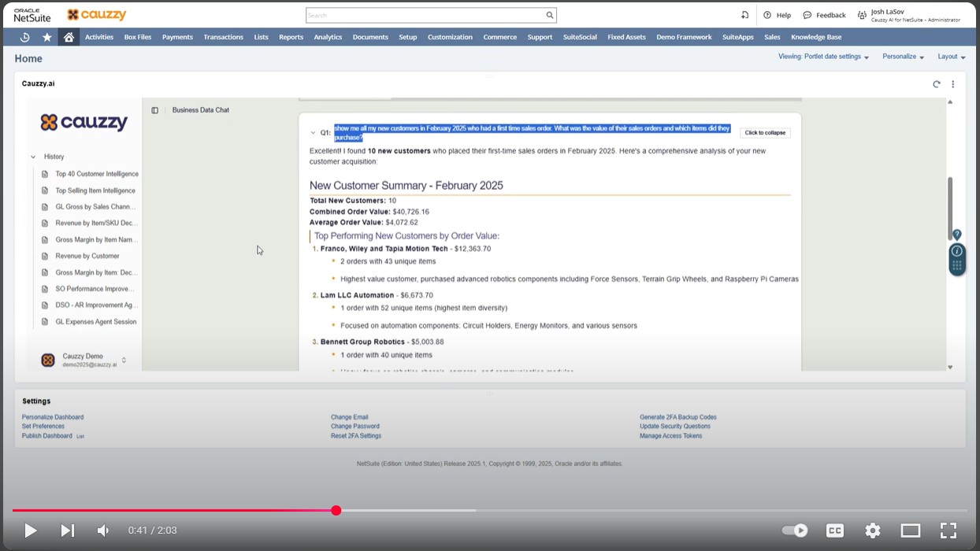Click the Cauzzy logo in header

(96, 15)
